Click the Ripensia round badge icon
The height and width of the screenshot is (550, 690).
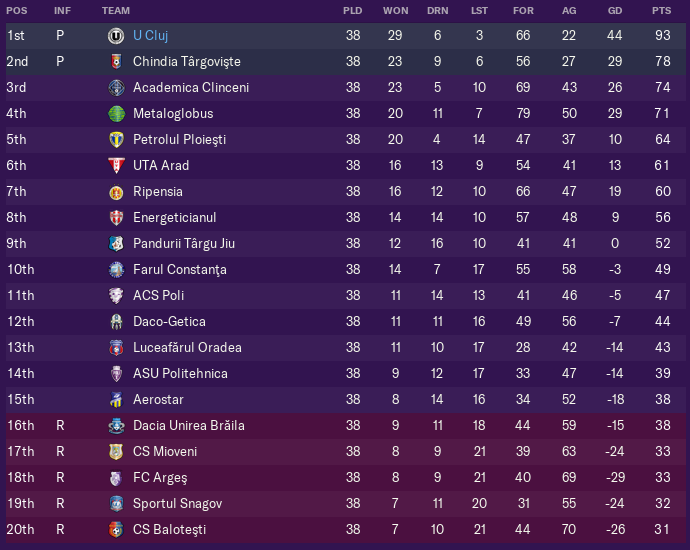pyautogui.click(x=116, y=192)
